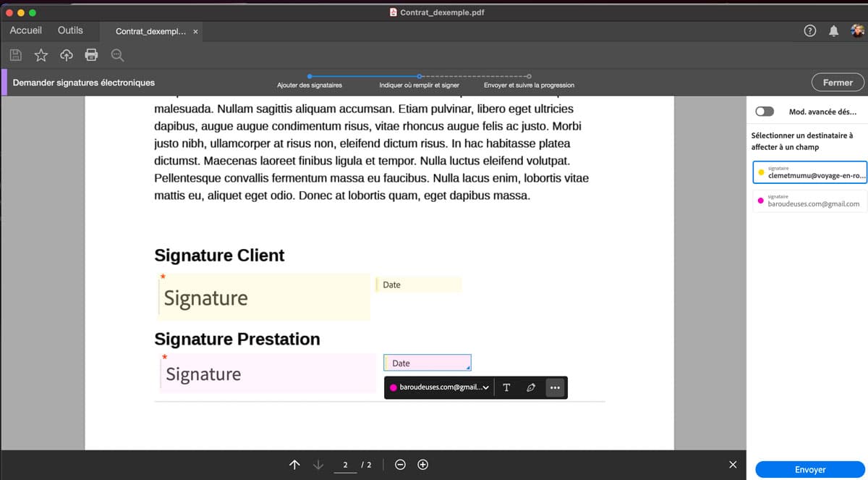Select clemetmumu signer in recipient list

coord(809,172)
